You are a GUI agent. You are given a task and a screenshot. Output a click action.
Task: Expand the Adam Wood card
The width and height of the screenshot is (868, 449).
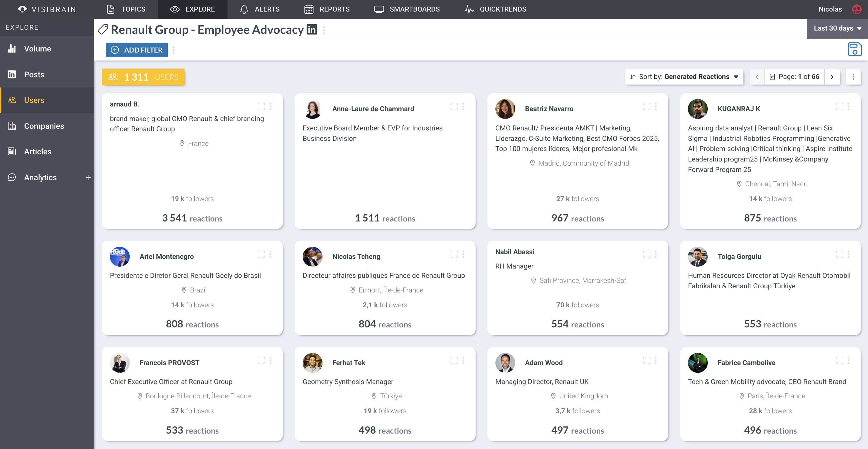point(647,360)
